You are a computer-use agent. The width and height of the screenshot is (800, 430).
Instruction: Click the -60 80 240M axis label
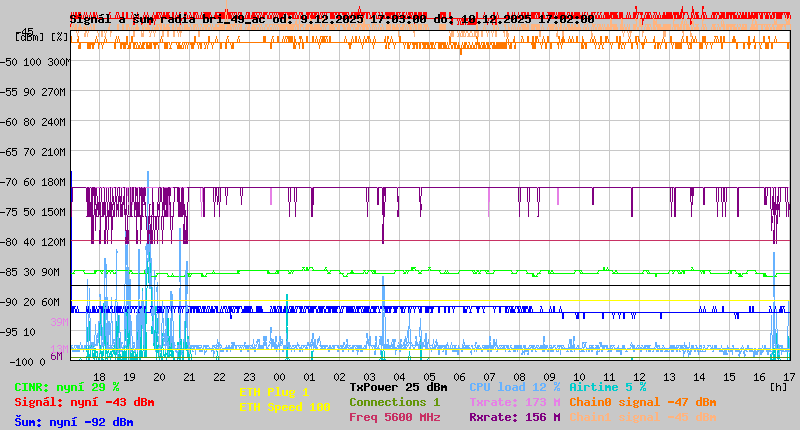[x=34, y=122]
